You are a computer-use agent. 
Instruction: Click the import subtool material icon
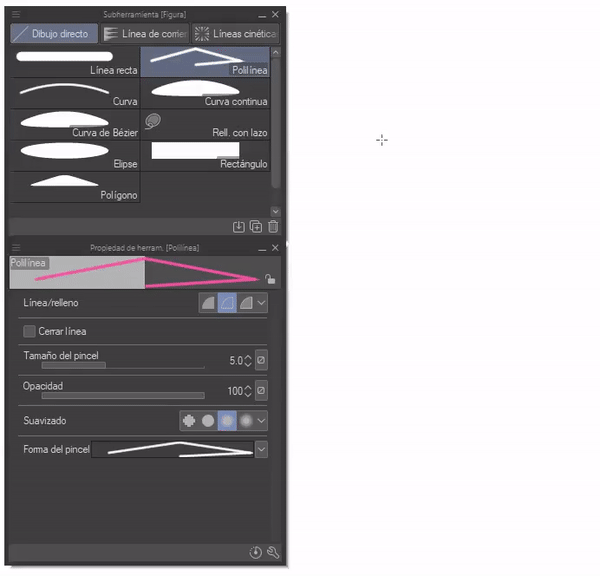click(x=238, y=227)
